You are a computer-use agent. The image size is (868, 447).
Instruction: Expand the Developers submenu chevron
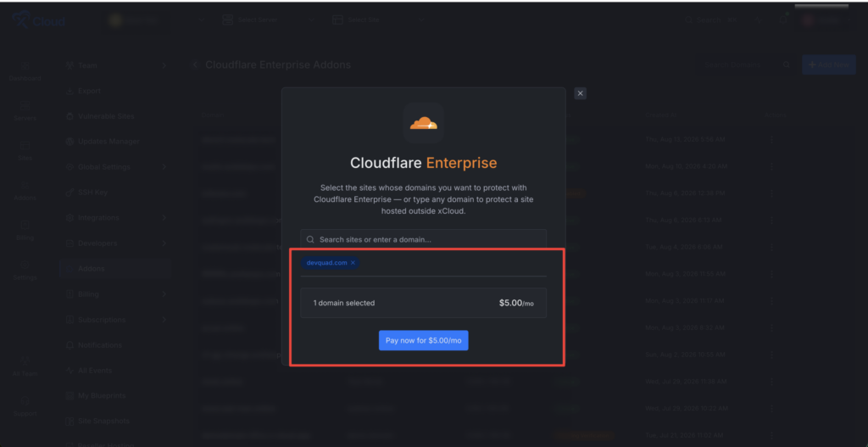pos(164,243)
